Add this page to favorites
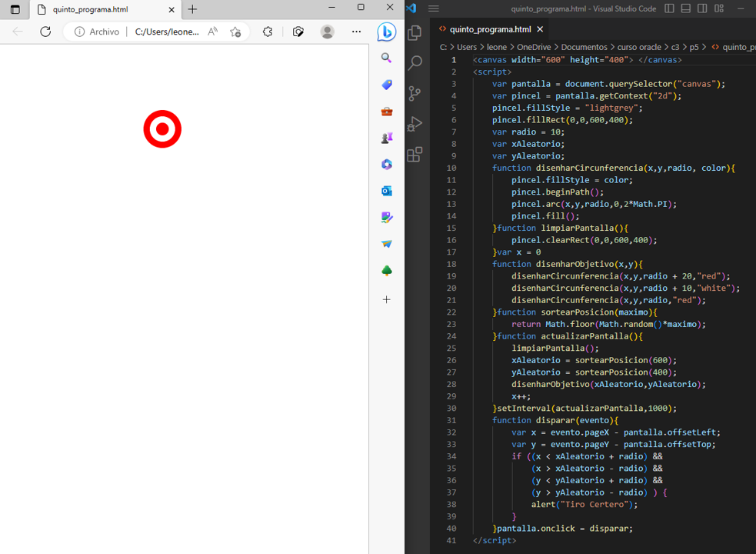Viewport: 756px width, 554px height. (235, 32)
